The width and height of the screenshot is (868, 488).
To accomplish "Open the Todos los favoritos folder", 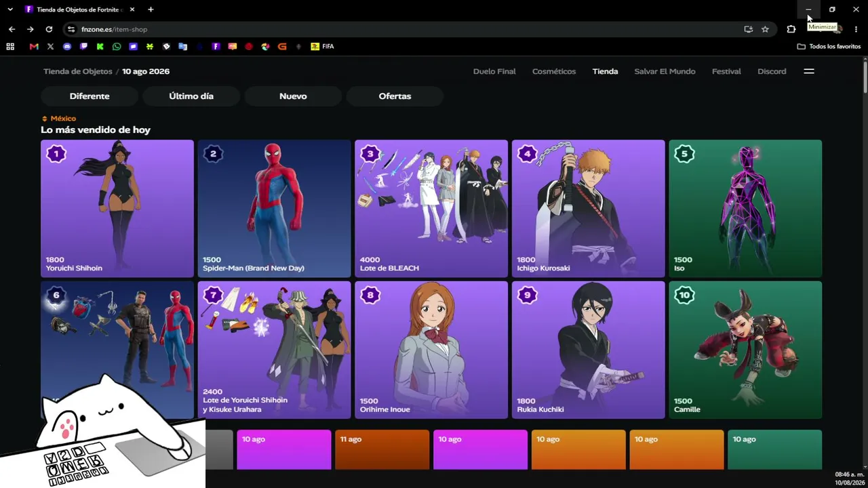I will coord(829,47).
